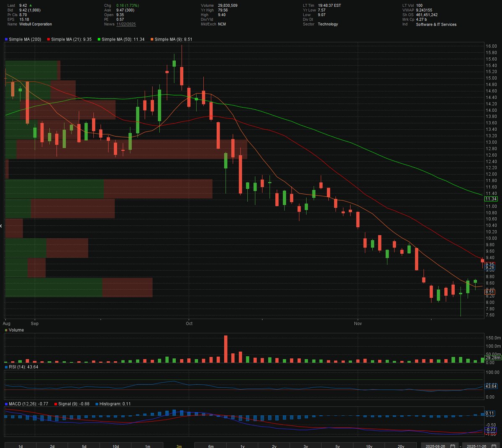Select the 3y range button

click(306, 445)
